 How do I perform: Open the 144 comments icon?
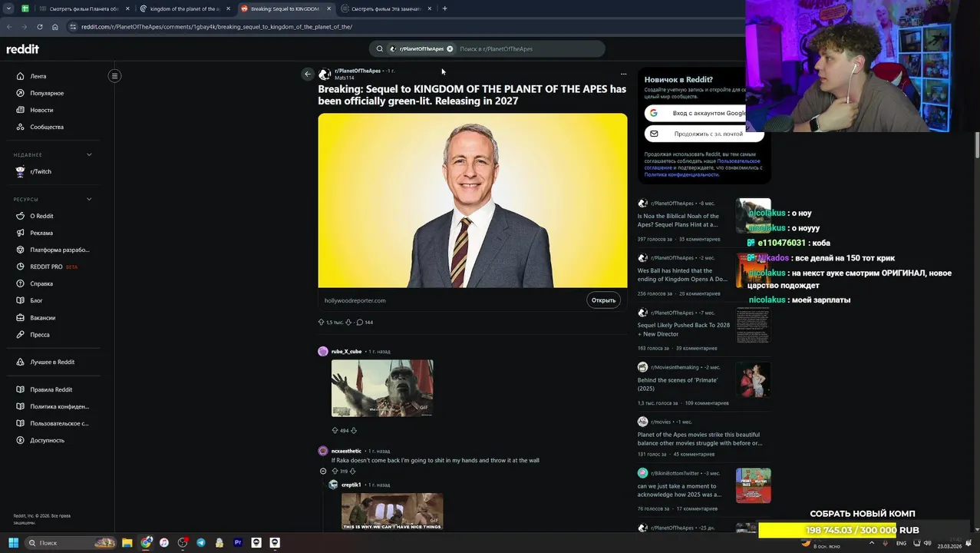pos(360,322)
